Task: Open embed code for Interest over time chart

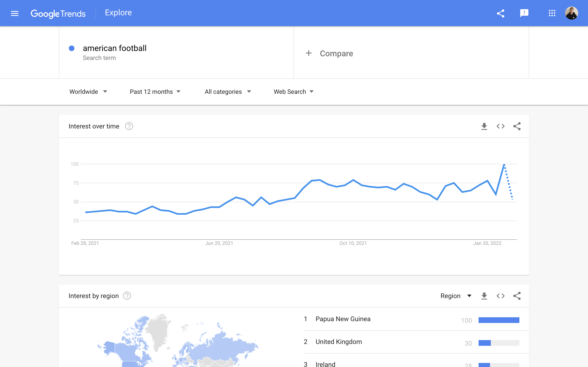Action: pos(500,126)
